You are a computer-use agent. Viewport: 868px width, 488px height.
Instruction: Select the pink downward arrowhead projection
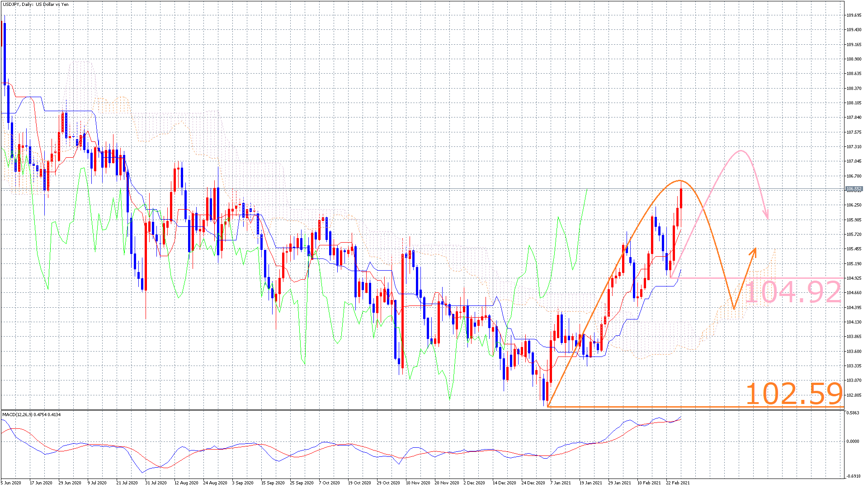[766, 215]
